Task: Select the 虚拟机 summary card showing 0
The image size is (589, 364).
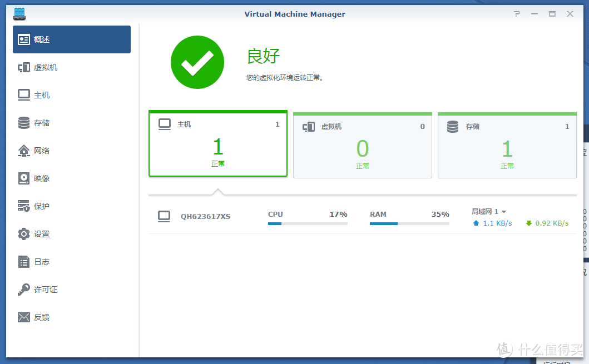Action: [363, 146]
